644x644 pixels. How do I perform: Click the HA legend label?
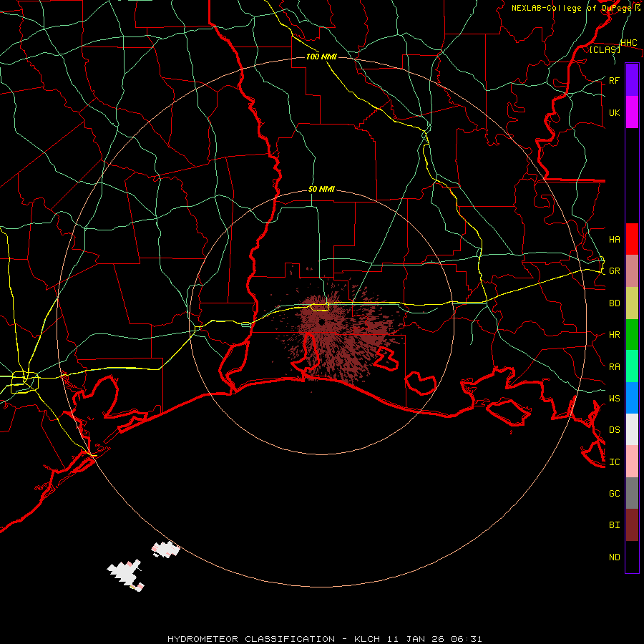click(614, 239)
